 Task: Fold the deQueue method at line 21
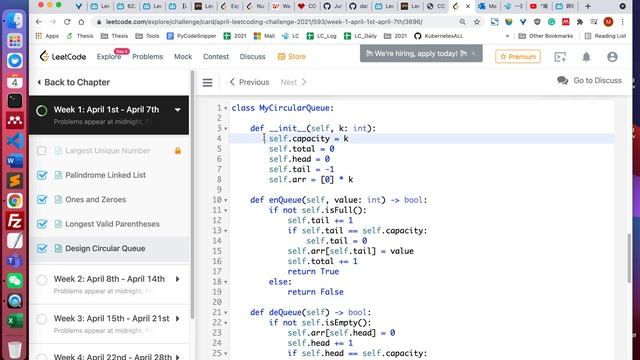click(x=226, y=313)
